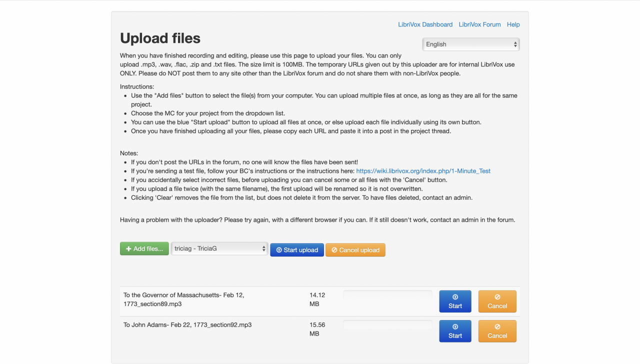Follow the 1-Minute_Test wiki link
Viewport: 640px width, 364px height.
(x=423, y=171)
